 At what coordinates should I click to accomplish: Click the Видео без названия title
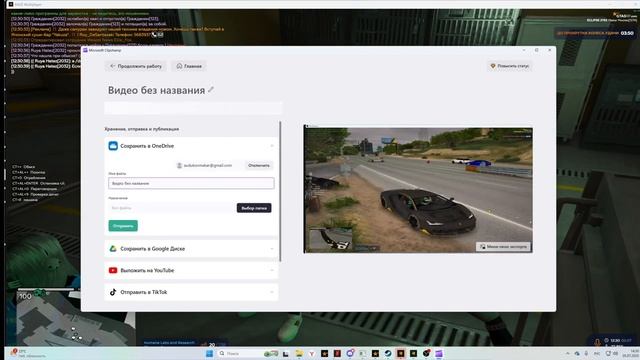point(156,90)
